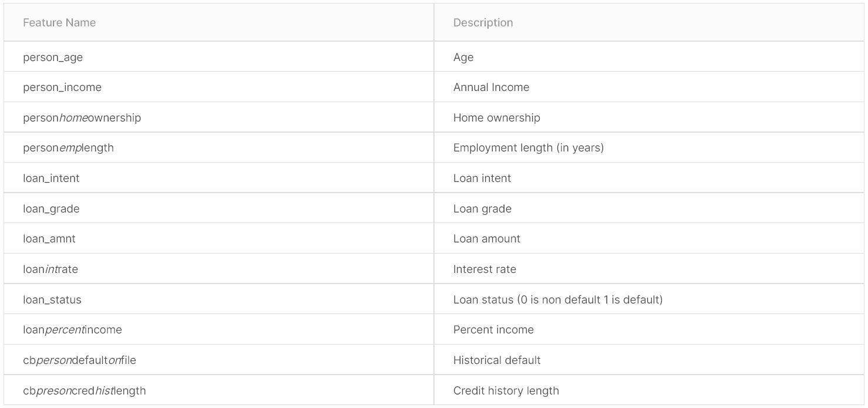
Task: Select the person_income feature cell
Action: click(x=62, y=87)
